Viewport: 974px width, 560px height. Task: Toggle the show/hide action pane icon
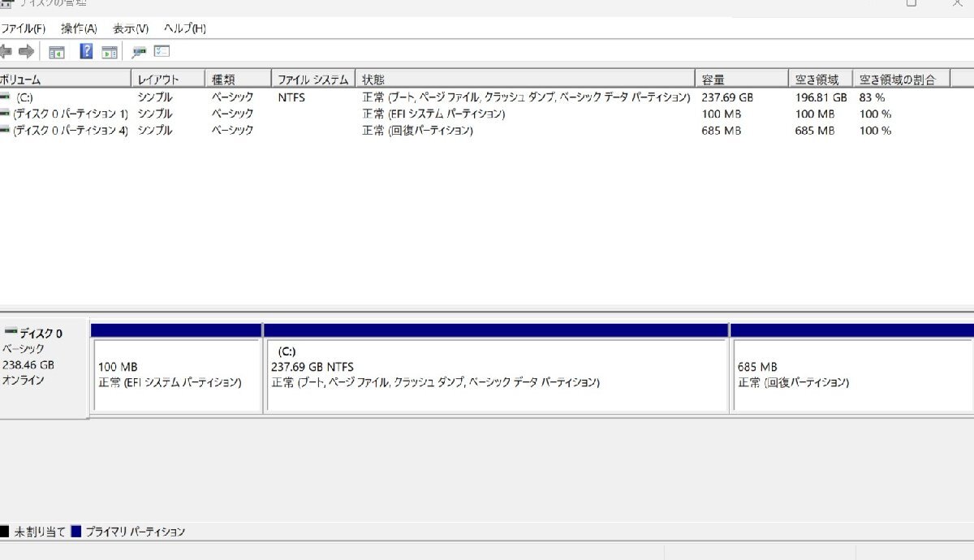coord(110,52)
